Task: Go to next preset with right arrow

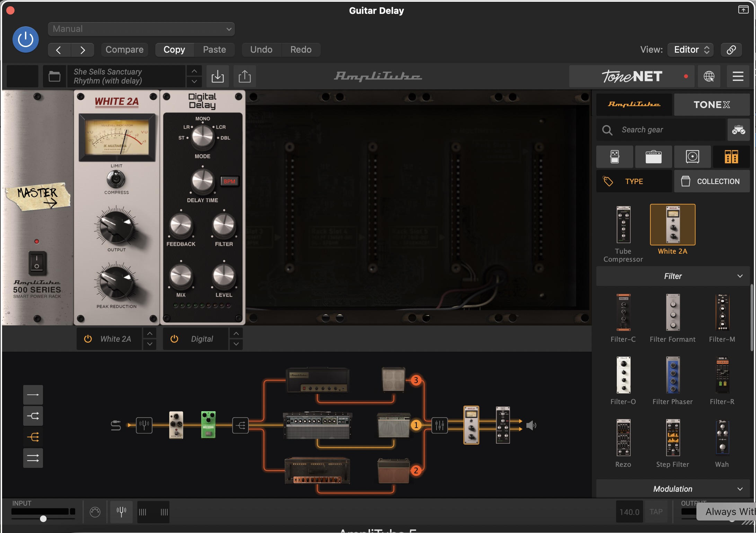Action: point(82,50)
